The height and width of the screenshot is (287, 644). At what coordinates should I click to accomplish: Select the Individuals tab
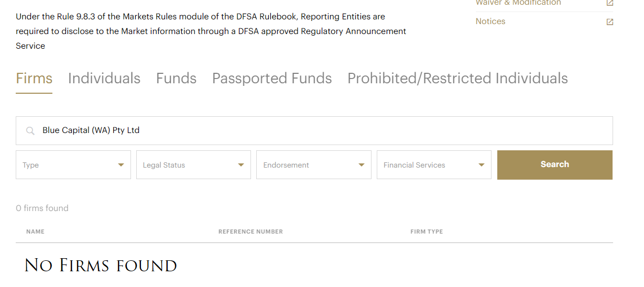coord(104,79)
